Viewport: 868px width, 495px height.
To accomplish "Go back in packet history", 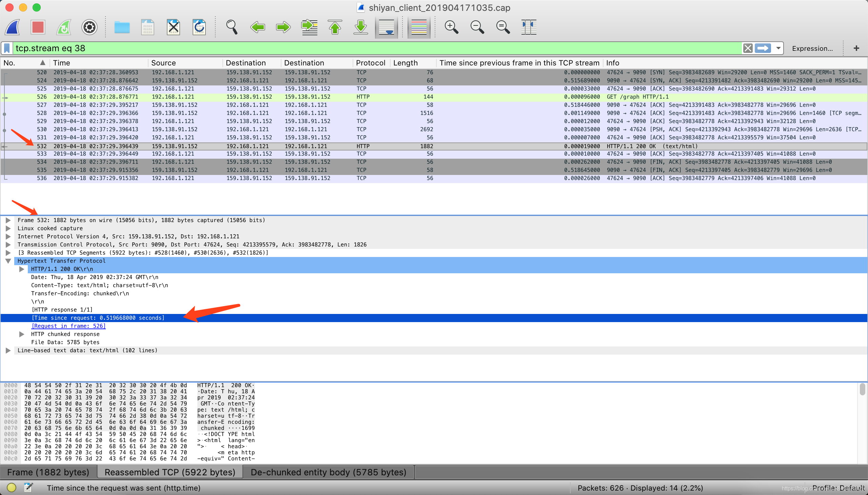I will (x=258, y=27).
